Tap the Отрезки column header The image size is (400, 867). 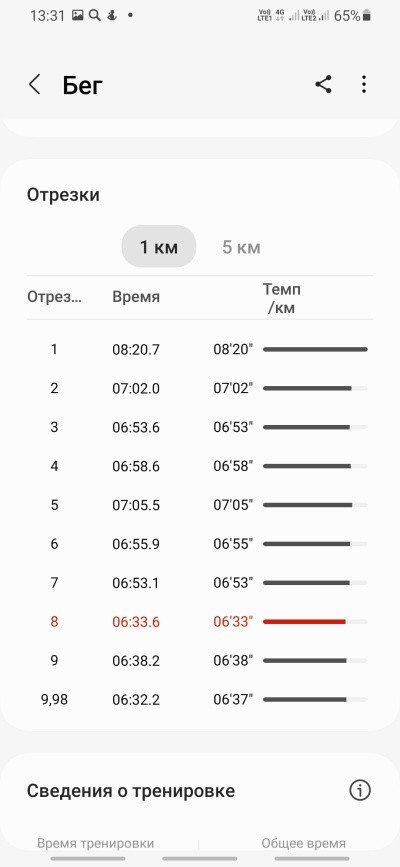pyautogui.click(x=54, y=297)
